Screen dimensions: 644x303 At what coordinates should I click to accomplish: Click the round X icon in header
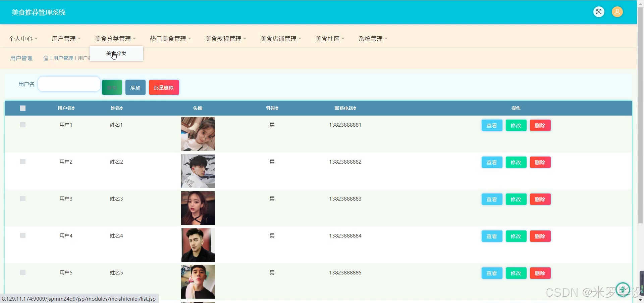click(599, 12)
